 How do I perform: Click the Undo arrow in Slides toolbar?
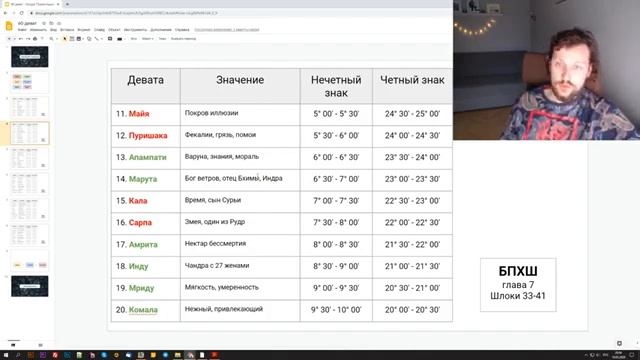[x=20, y=39]
